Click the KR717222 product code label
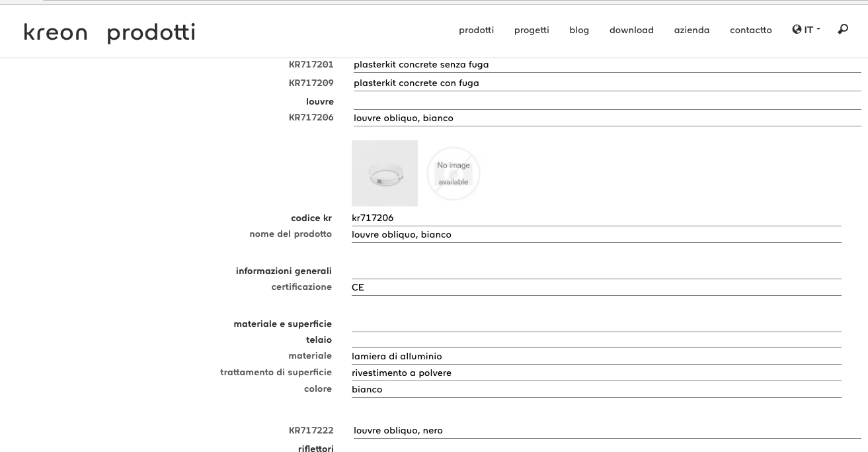Viewport: 868px width, 452px height. pos(311,430)
